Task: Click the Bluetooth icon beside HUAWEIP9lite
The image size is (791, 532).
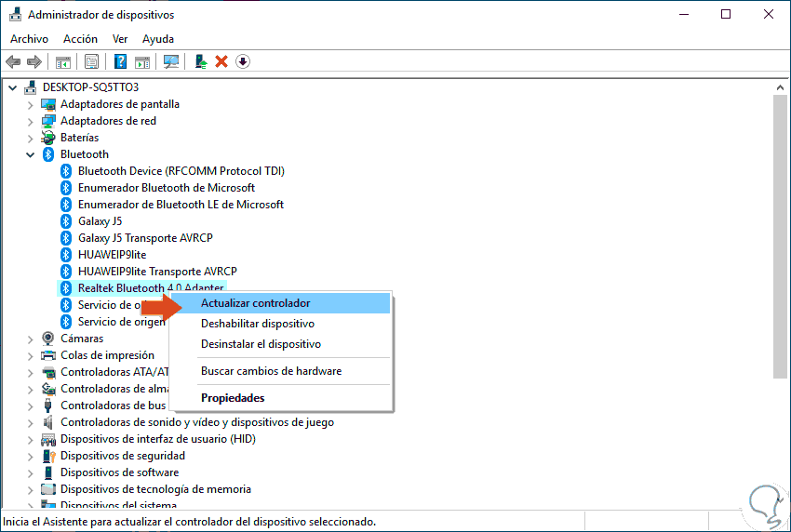Action: click(66, 255)
